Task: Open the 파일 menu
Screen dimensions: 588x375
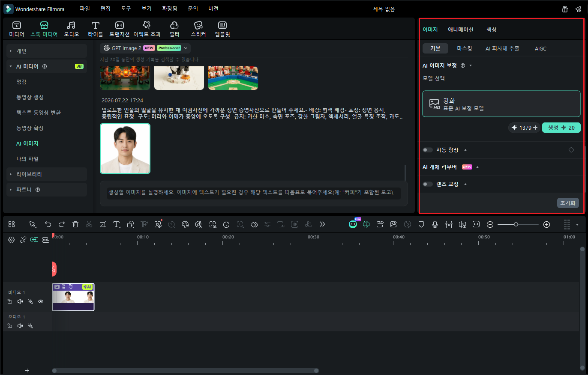Action: (85, 9)
